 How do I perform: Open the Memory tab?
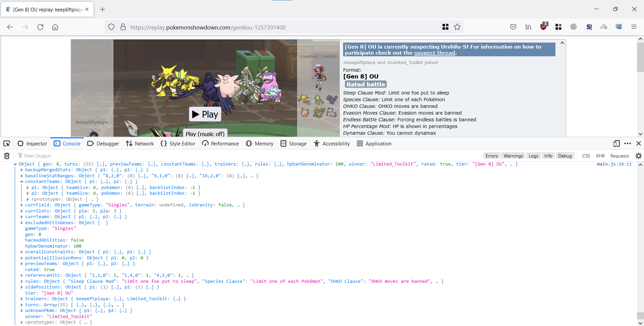[259, 144]
